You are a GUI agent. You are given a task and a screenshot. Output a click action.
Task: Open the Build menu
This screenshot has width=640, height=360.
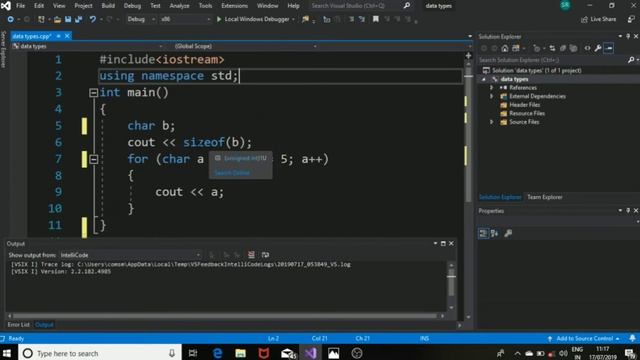(x=108, y=6)
